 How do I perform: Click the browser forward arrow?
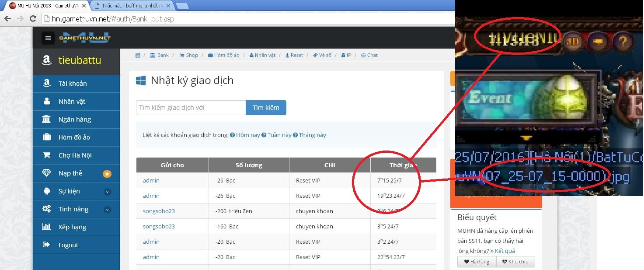pyautogui.click(x=20, y=19)
